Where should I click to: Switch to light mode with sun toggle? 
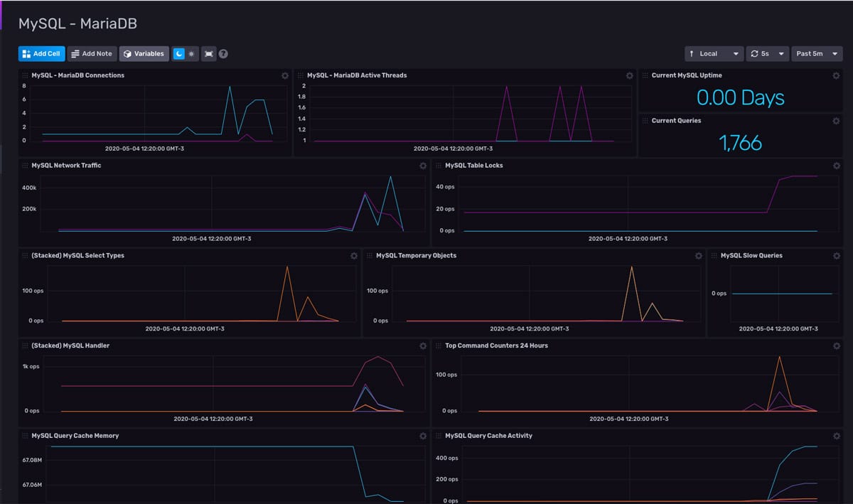tap(191, 54)
